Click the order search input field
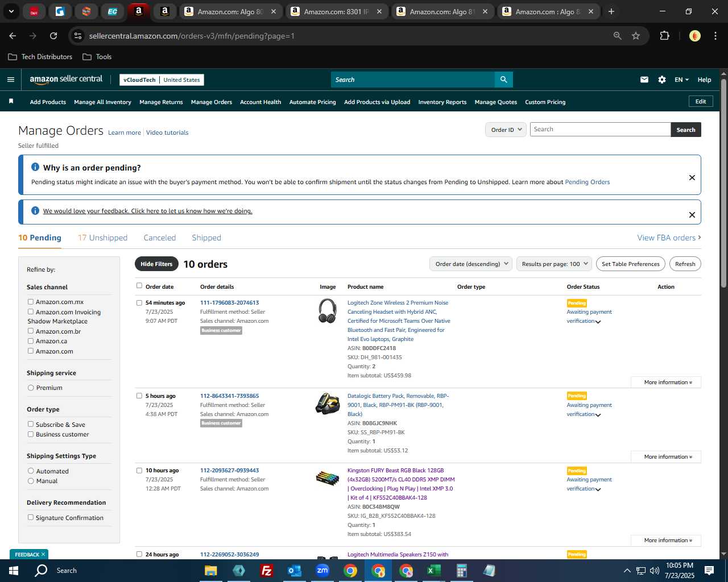 tap(600, 130)
